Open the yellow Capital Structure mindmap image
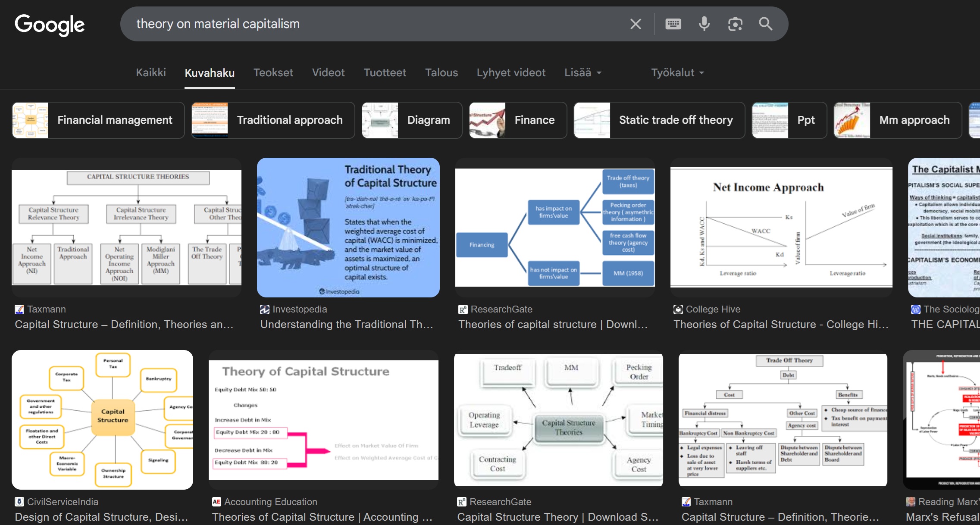The height and width of the screenshot is (525, 980). tap(102, 420)
